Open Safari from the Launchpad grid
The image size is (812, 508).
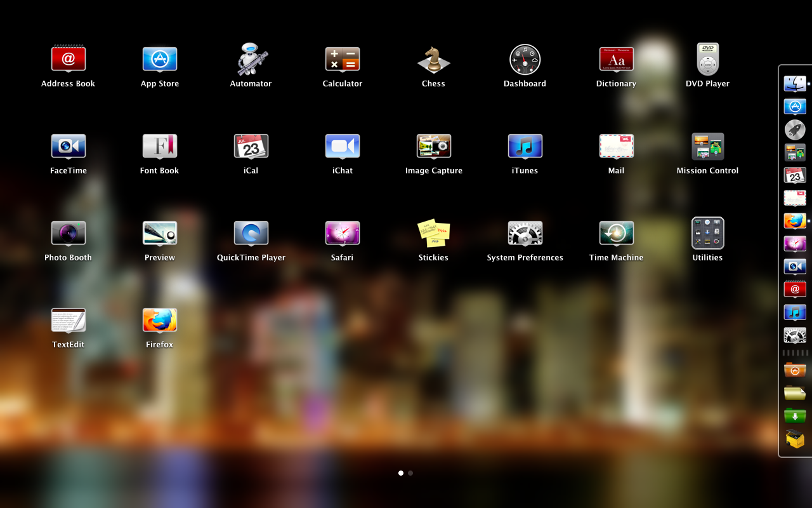pyautogui.click(x=343, y=234)
